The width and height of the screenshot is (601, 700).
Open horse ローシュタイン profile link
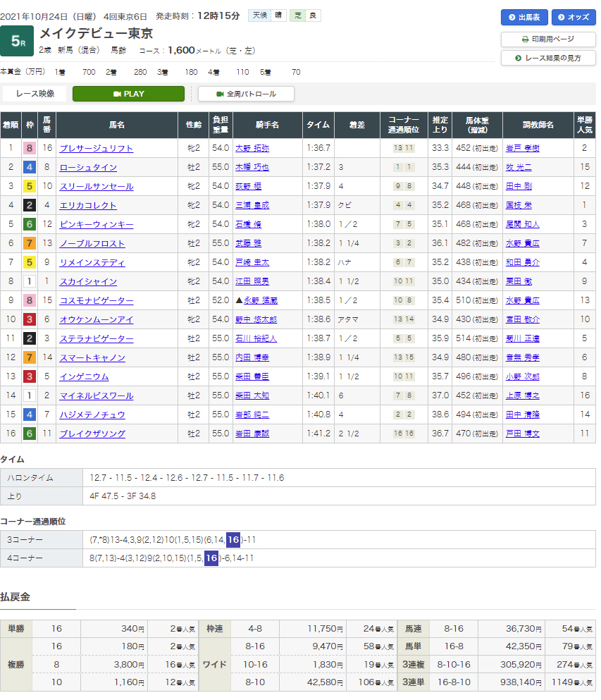88,168
